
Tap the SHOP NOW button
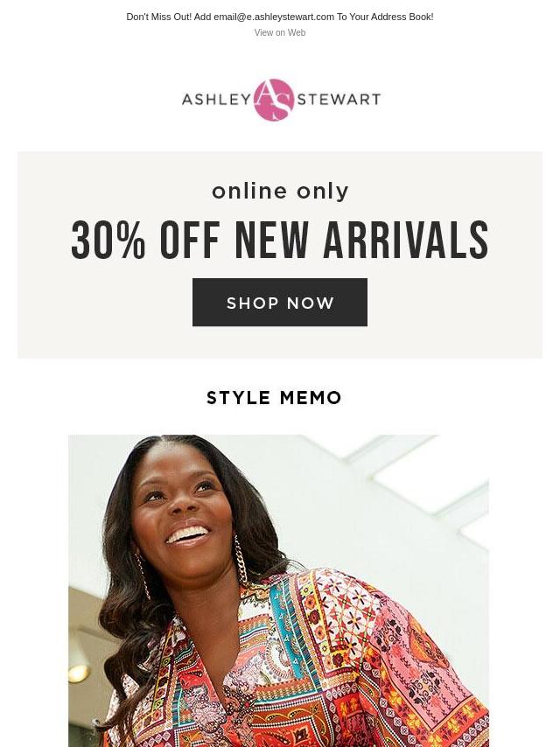click(280, 303)
